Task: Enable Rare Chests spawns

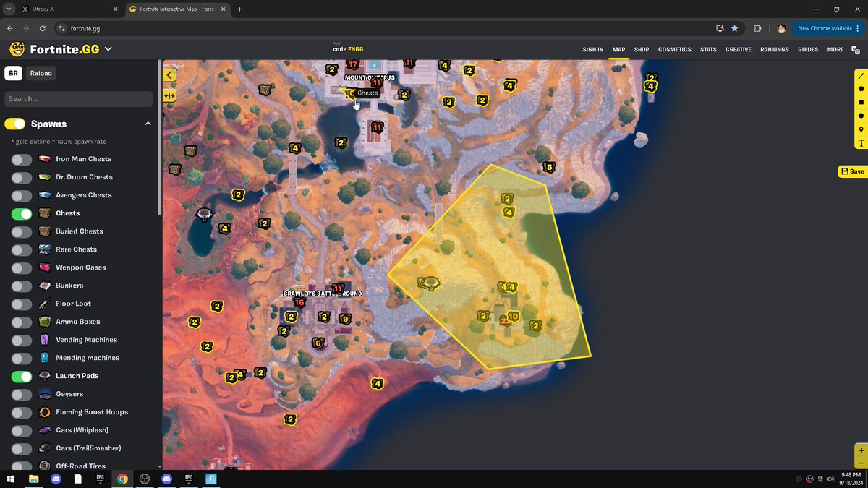Action: (22, 249)
